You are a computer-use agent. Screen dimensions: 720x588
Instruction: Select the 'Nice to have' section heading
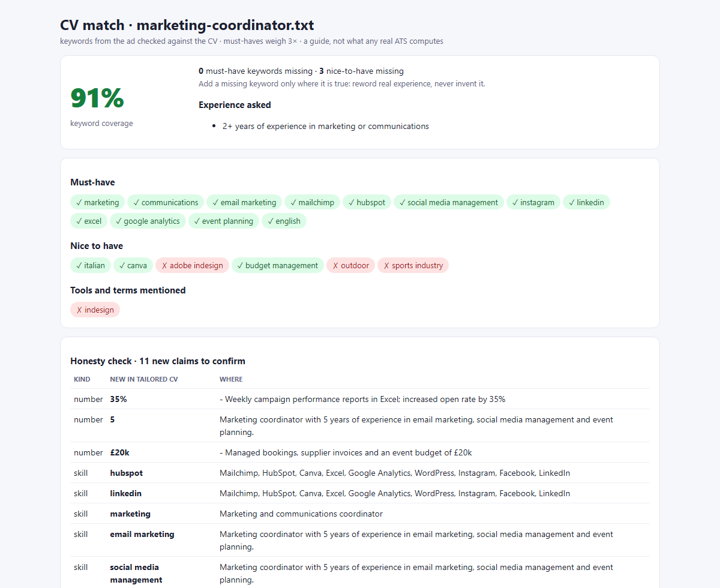point(97,246)
